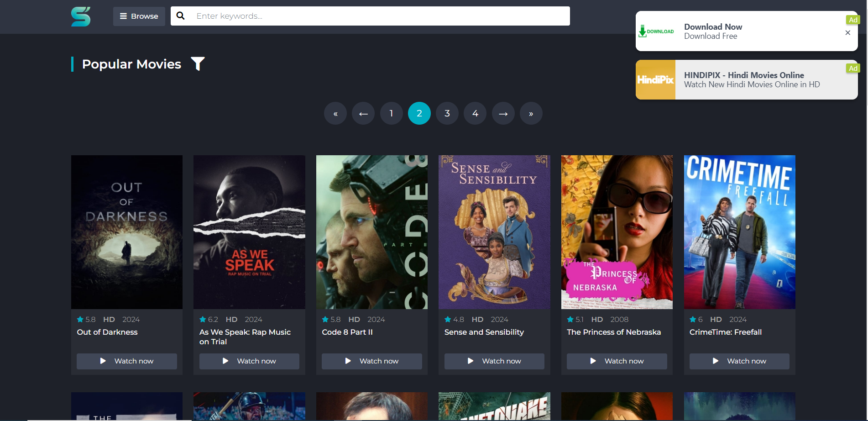The height and width of the screenshot is (421, 868).
Task: Select page 4 in the pagination
Action: tap(475, 113)
